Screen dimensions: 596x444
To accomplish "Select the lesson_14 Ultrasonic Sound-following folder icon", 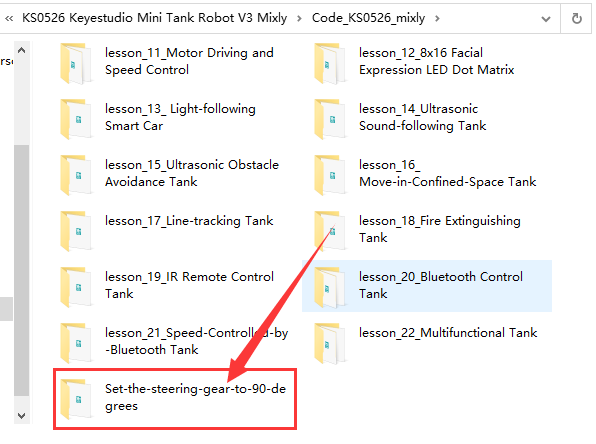I will [330, 119].
